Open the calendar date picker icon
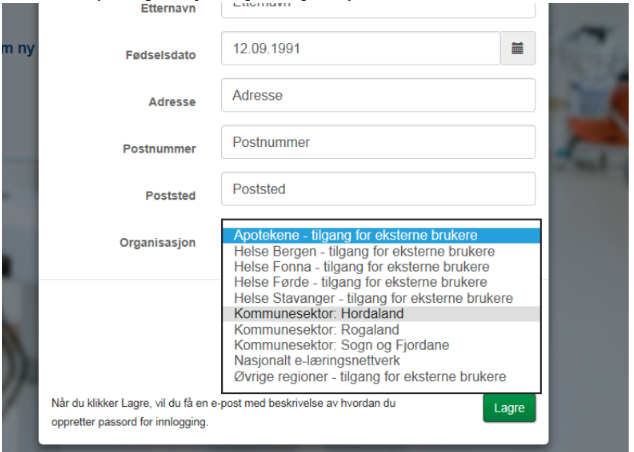Image resolution: width=634 pixels, height=452 pixels. (518, 48)
